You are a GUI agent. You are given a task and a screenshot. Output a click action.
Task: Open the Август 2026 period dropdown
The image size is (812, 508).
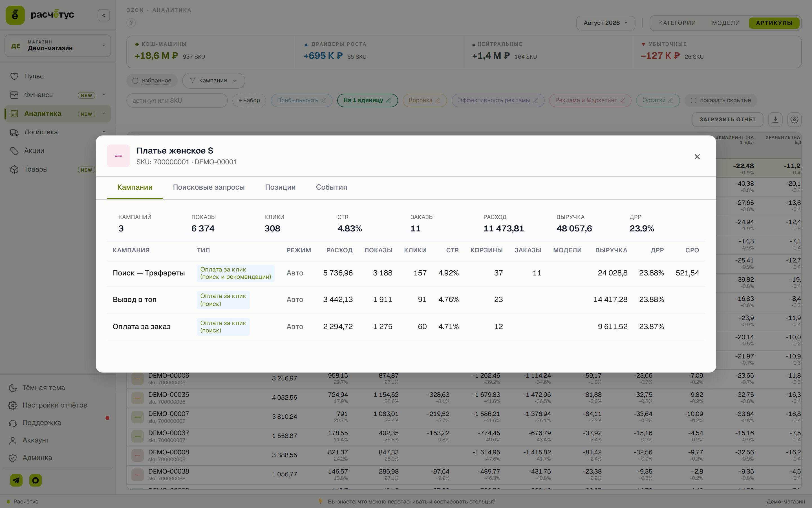click(605, 23)
